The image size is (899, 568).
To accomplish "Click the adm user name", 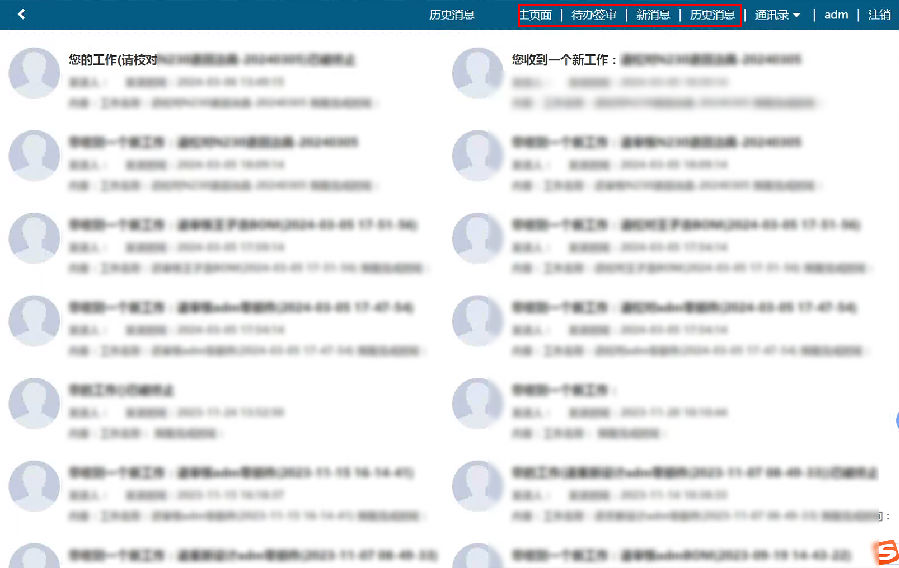I will click(836, 15).
